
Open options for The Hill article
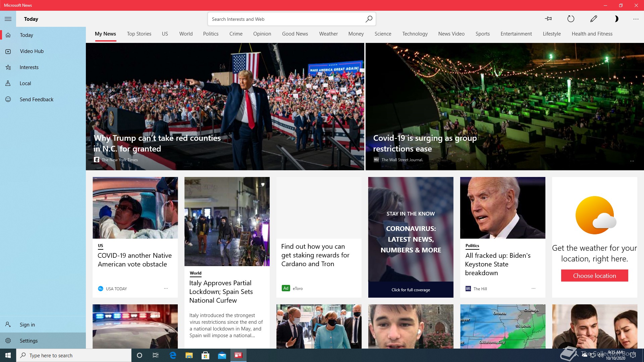pos(533,288)
